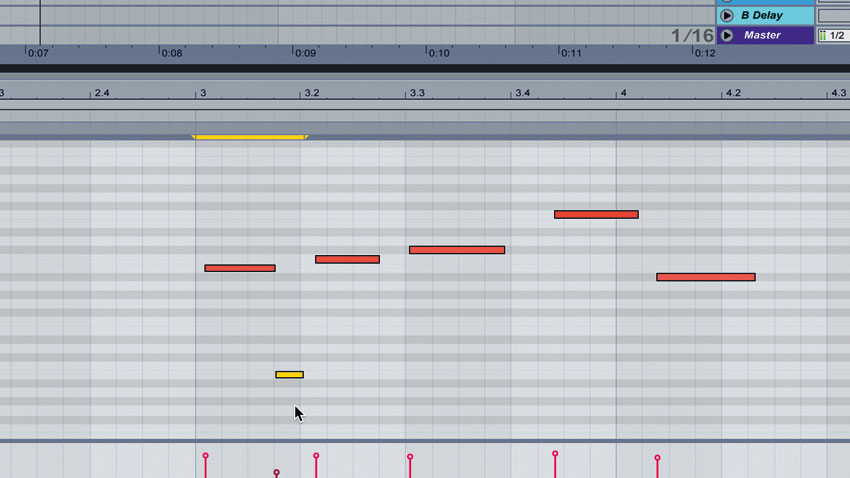This screenshot has width=850, height=478.
Task: Click the 0:08 time ruler mark
Action: 171,53
